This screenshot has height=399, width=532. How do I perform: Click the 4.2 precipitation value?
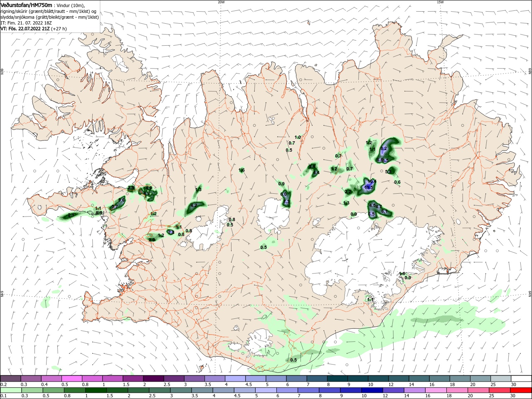(x=194, y=205)
